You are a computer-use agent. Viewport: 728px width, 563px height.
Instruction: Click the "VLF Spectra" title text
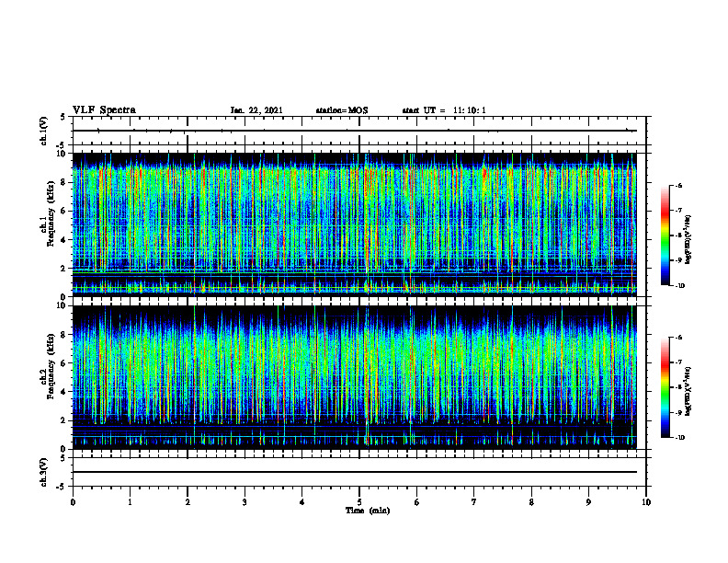[104, 110]
